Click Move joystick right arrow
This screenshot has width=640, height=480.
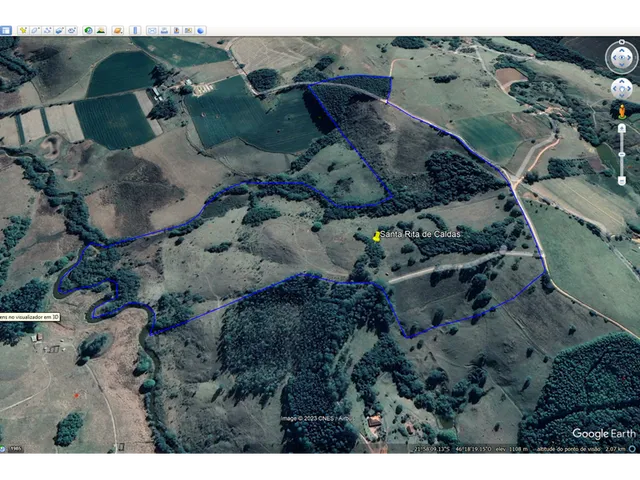[629, 89]
